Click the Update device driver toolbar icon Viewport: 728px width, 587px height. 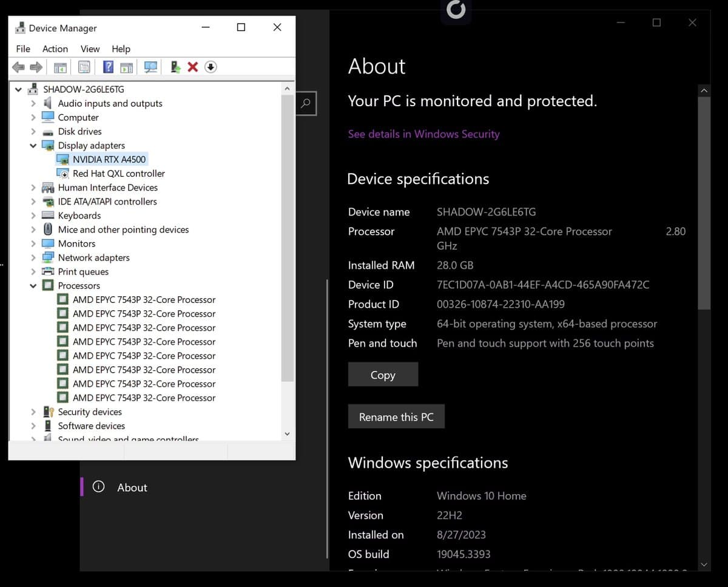(x=175, y=67)
